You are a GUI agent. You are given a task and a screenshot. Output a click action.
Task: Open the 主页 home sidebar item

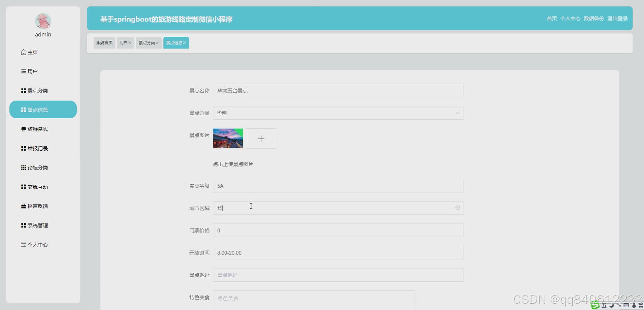click(43, 52)
